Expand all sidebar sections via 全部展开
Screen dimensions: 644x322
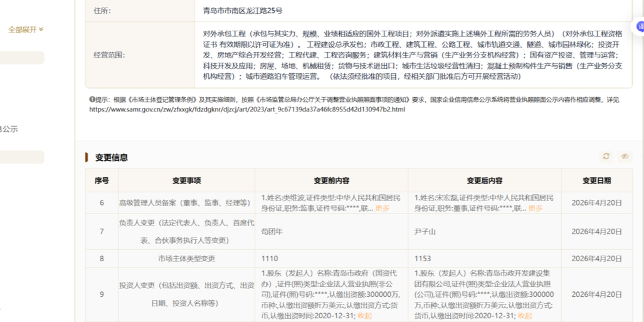tap(25, 29)
